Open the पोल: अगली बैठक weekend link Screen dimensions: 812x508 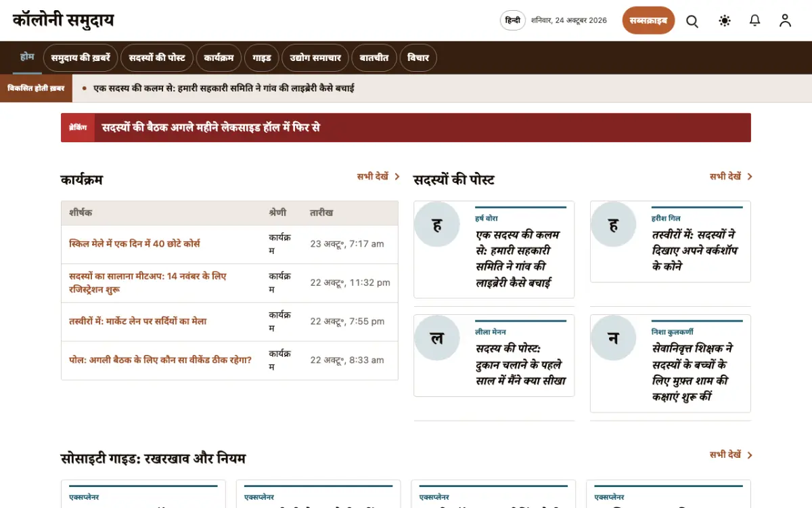click(160, 360)
